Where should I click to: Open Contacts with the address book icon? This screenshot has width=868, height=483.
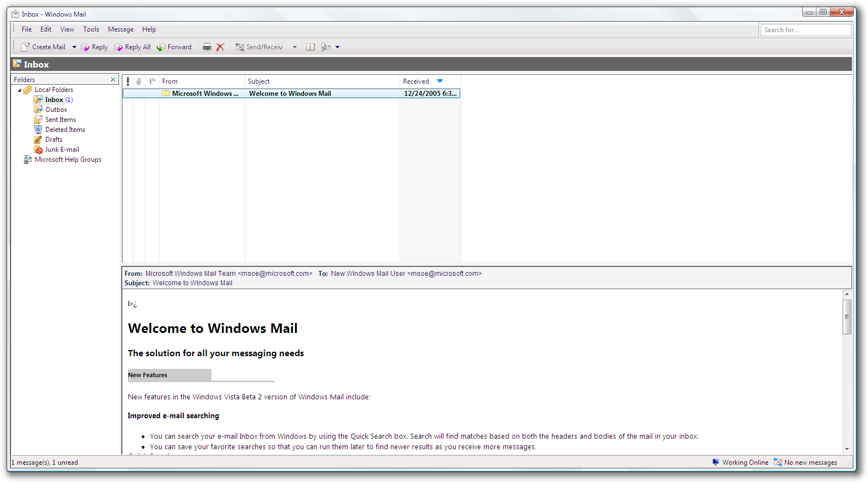pyautogui.click(x=311, y=47)
